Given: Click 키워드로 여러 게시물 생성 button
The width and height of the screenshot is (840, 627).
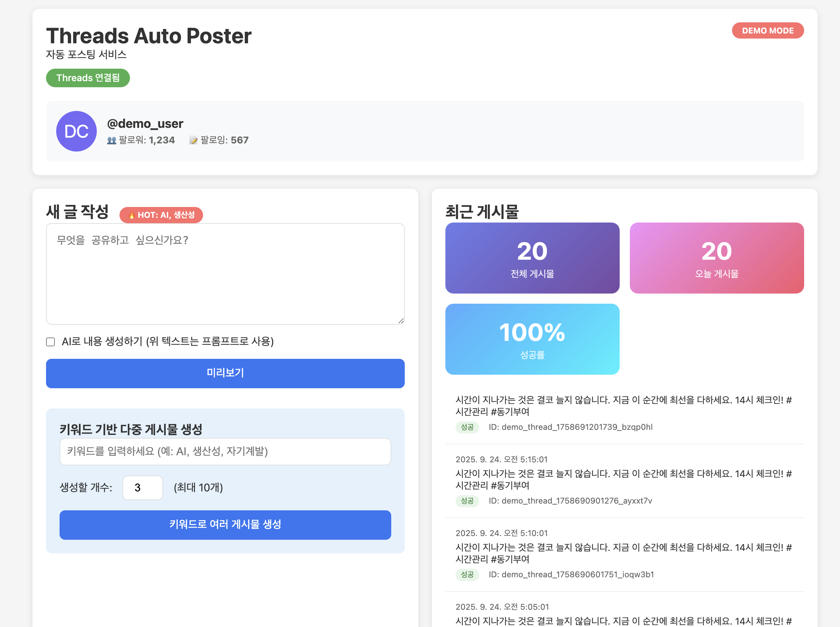Looking at the screenshot, I should pos(225,525).
